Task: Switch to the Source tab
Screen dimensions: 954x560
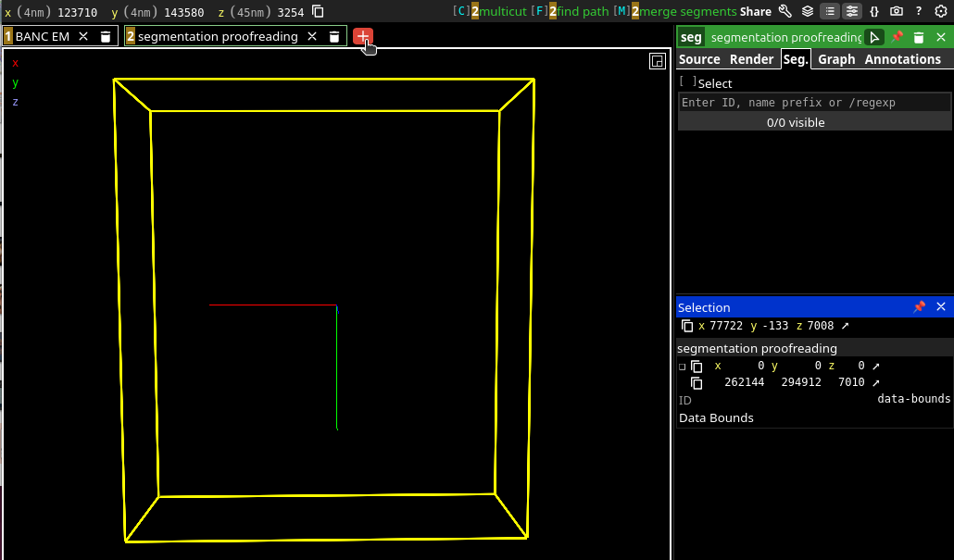Action: click(699, 59)
